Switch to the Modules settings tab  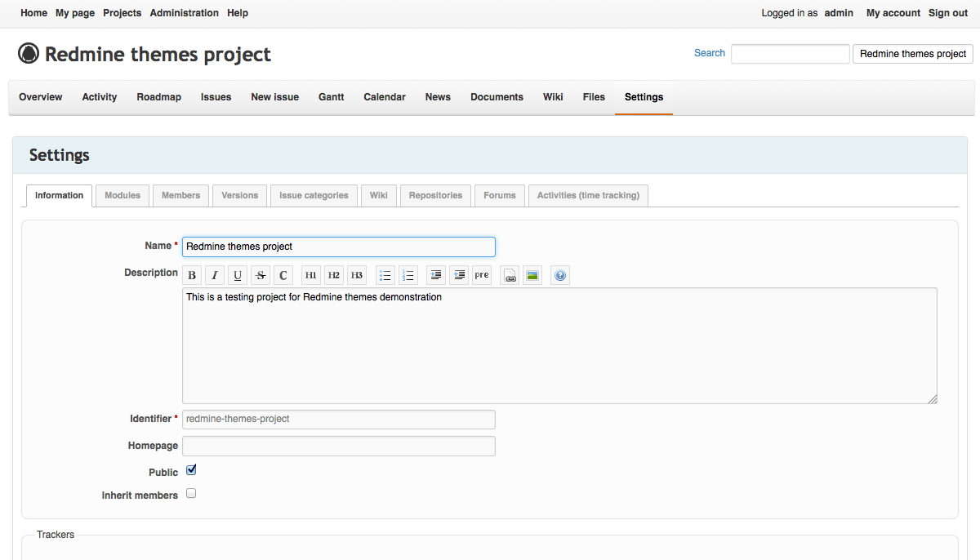pyautogui.click(x=122, y=196)
